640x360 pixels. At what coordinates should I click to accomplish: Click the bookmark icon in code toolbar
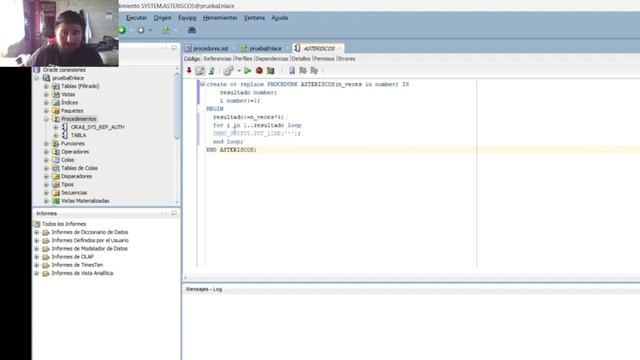[292, 71]
